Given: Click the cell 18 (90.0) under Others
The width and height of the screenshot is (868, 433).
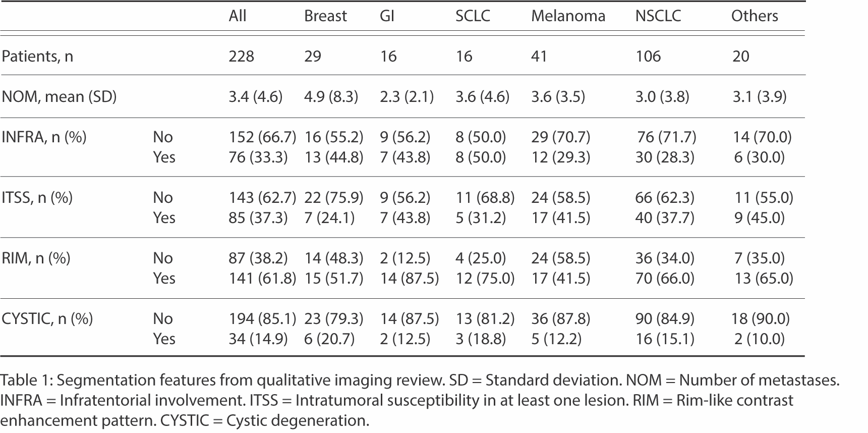Looking at the screenshot, I should tap(760, 318).
